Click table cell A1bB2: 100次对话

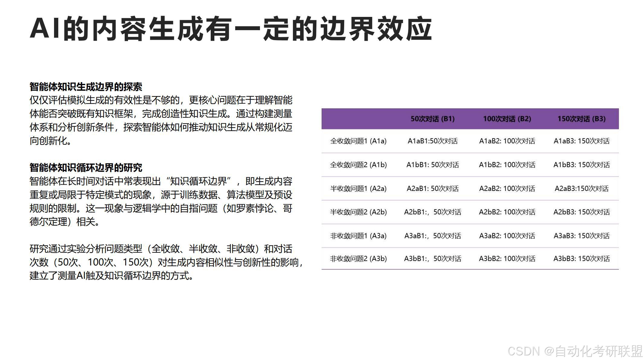tap(507, 165)
